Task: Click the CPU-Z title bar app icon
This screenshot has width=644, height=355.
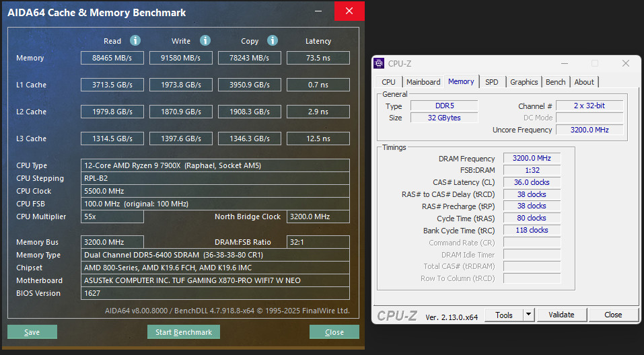Action: click(380, 64)
